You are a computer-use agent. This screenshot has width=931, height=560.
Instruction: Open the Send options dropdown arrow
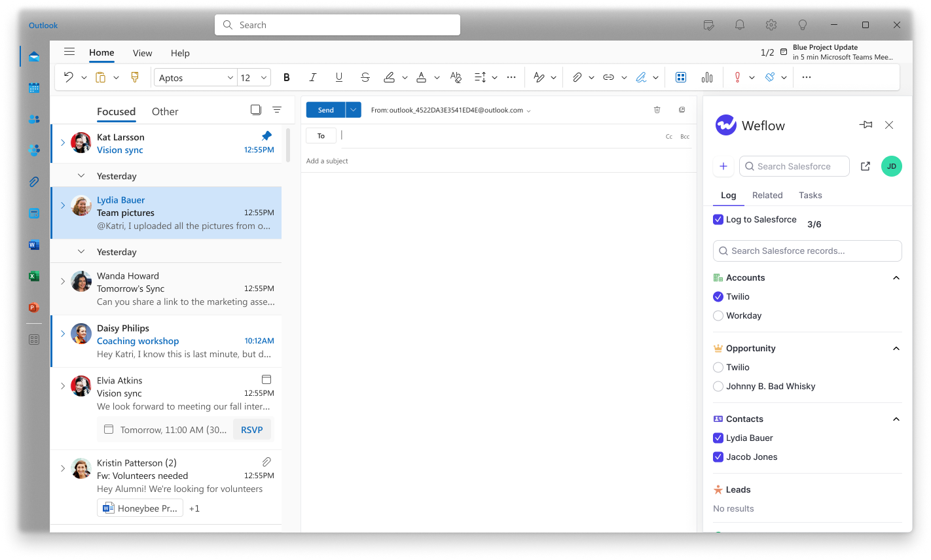pyautogui.click(x=354, y=110)
